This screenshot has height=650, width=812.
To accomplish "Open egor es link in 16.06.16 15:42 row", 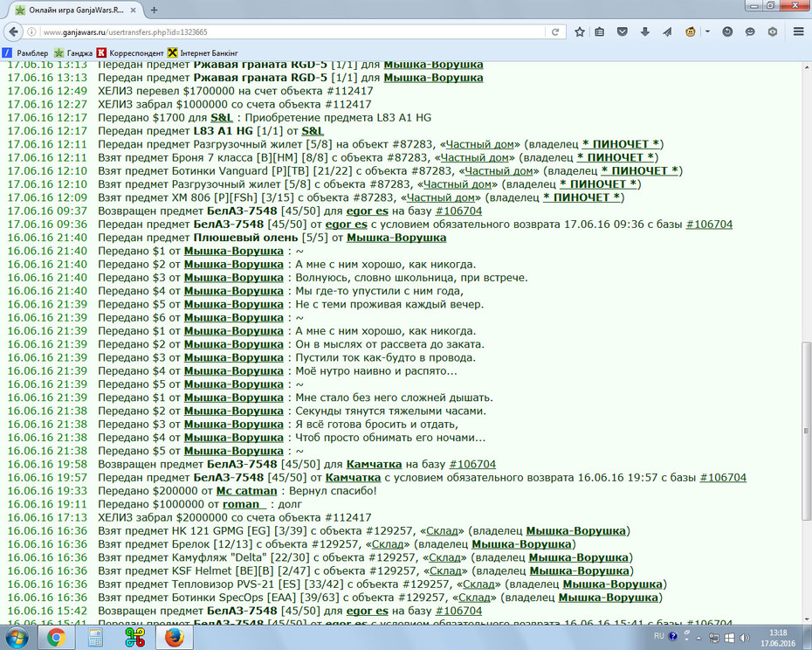I will click(x=368, y=612).
